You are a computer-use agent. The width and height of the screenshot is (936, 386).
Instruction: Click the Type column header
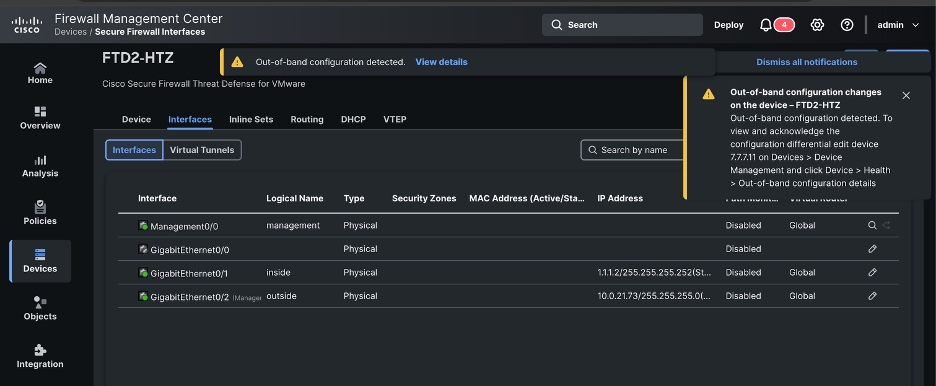354,198
